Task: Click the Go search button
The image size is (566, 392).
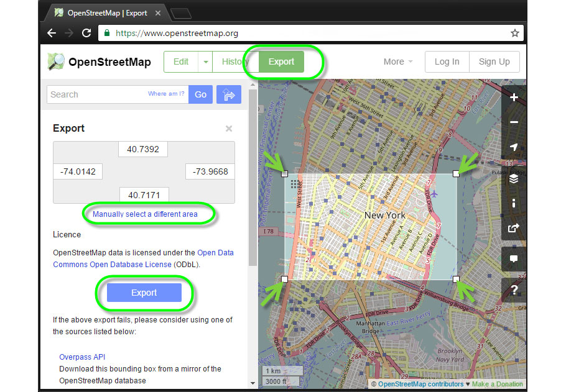Action: 200,94
